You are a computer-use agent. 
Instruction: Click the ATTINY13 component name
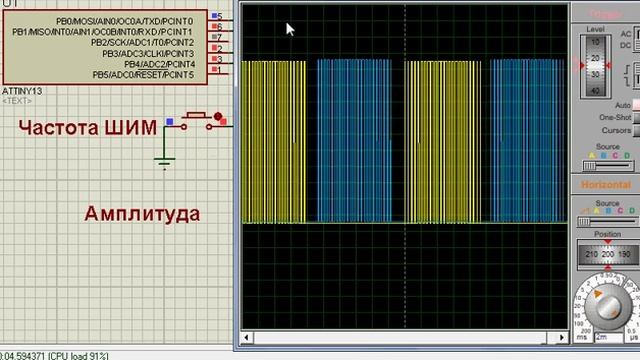pyautogui.click(x=22, y=91)
